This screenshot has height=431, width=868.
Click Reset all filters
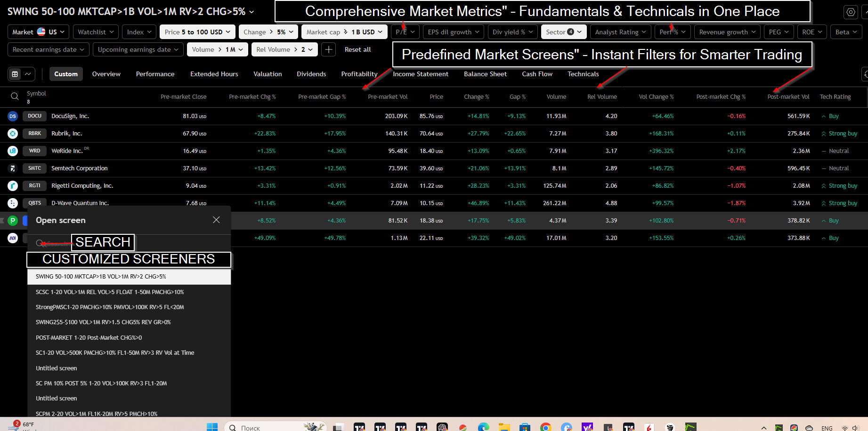357,49
